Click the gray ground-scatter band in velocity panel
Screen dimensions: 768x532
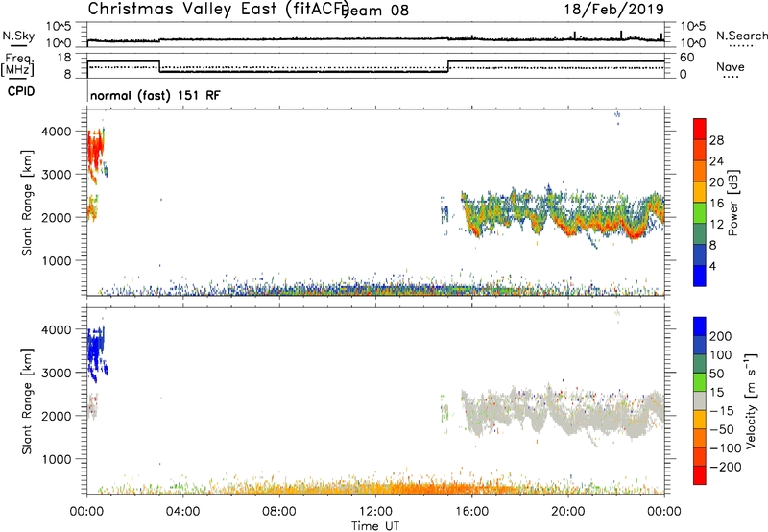[x=564, y=412]
